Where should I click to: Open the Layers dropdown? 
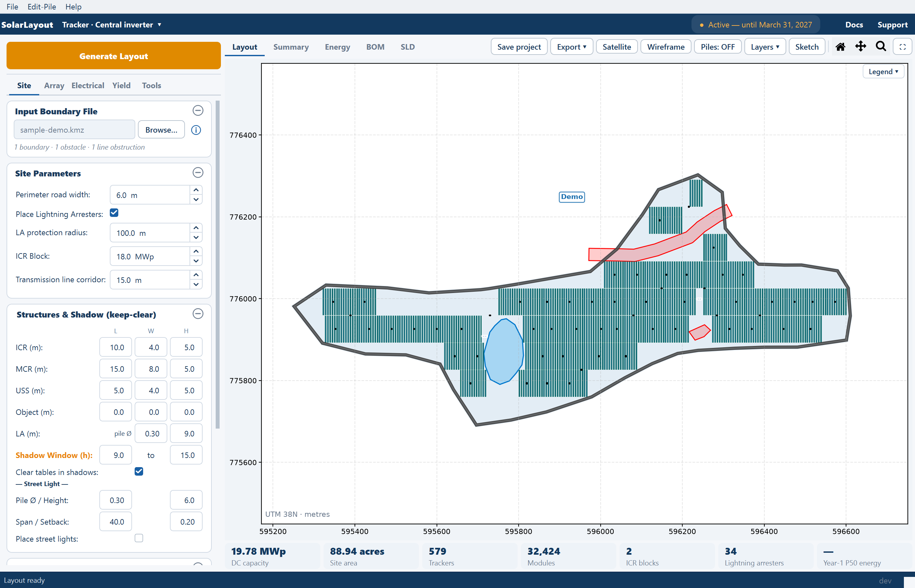click(x=765, y=47)
